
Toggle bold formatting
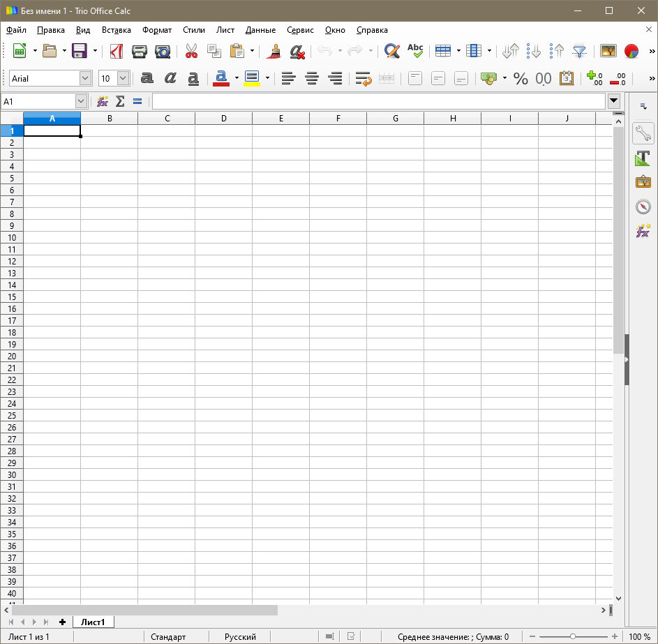click(147, 78)
